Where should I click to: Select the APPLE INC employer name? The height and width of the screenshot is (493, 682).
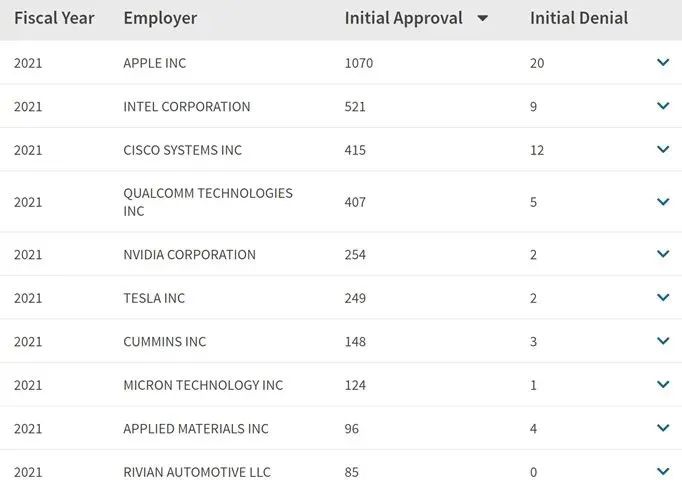click(x=155, y=63)
